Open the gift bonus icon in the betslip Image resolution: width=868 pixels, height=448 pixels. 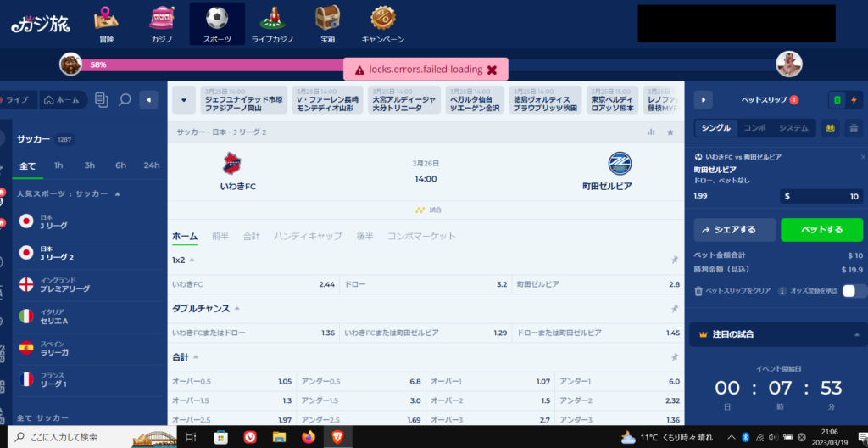click(x=853, y=128)
